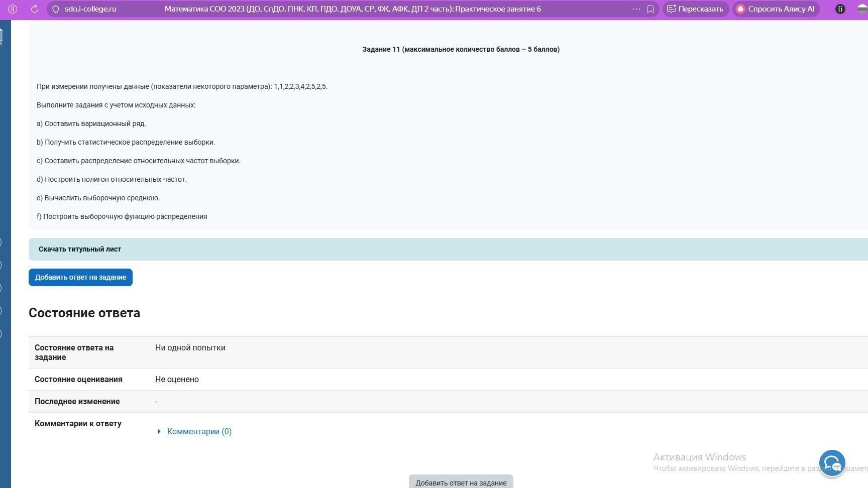Open the chat support bubble icon
The height and width of the screenshot is (488, 868).
coord(832,463)
